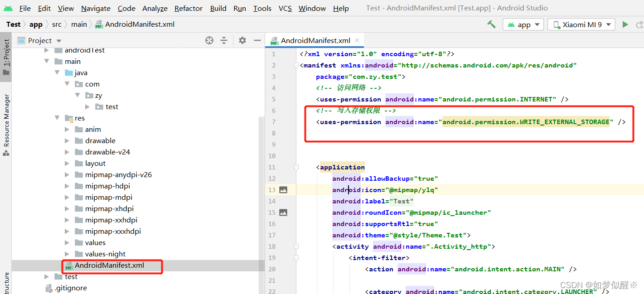This screenshot has width=644, height=294.
Task: Open the Help menu
Action: pos(341,8)
